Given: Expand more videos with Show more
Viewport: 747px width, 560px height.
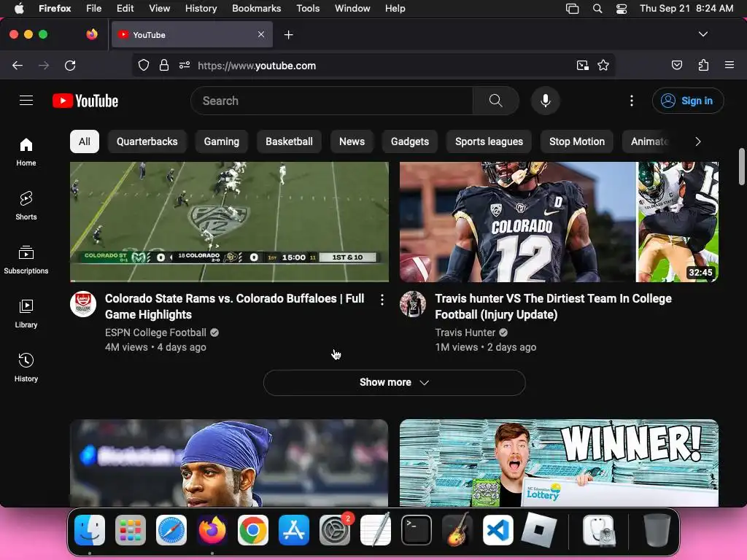Looking at the screenshot, I should [x=395, y=382].
